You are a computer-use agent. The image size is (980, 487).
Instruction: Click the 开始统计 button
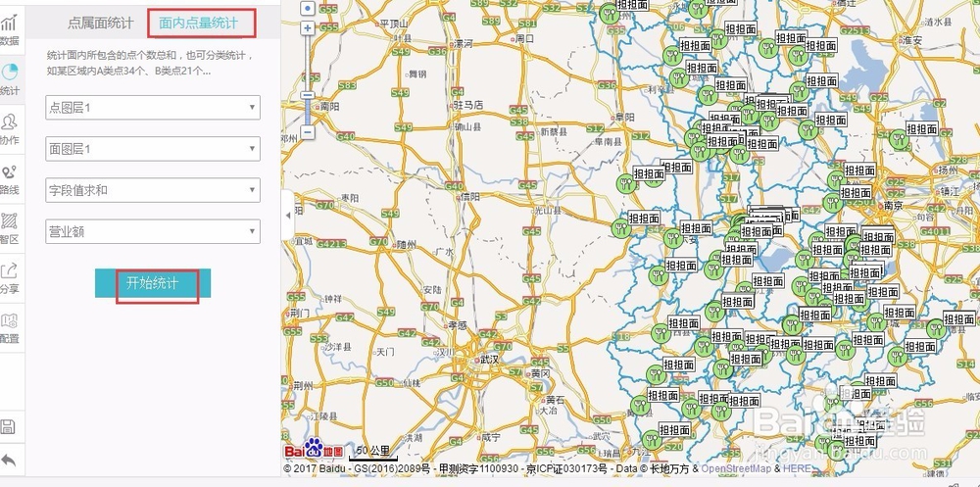[153, 283]
